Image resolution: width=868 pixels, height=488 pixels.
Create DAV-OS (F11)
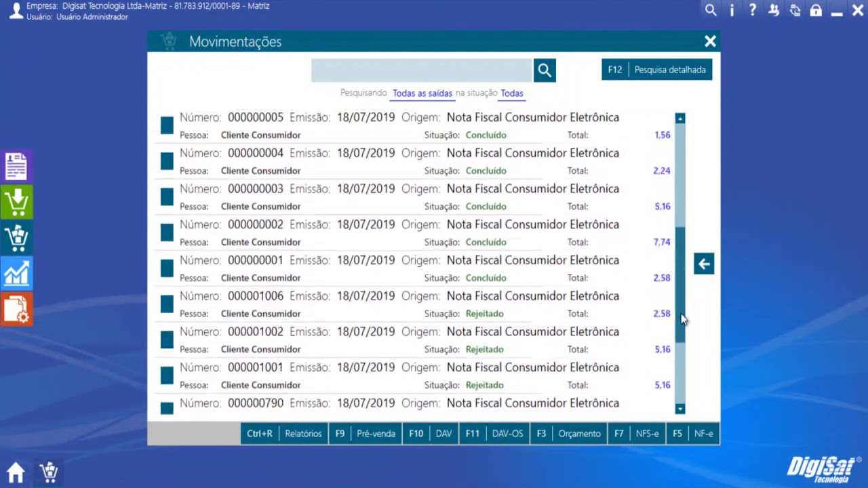point(494,434)
